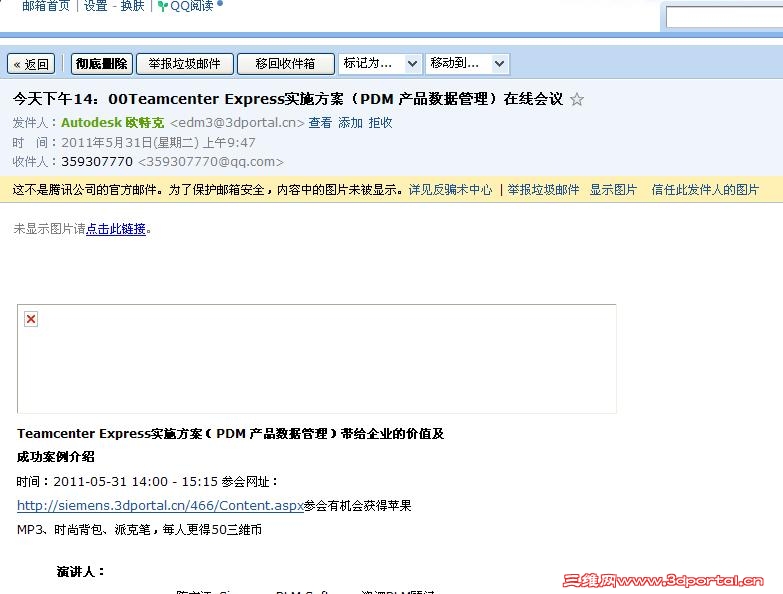Expand the 标记为... dropdown
The height and width of the screenshot is (594, 783).
pos(381,64)
